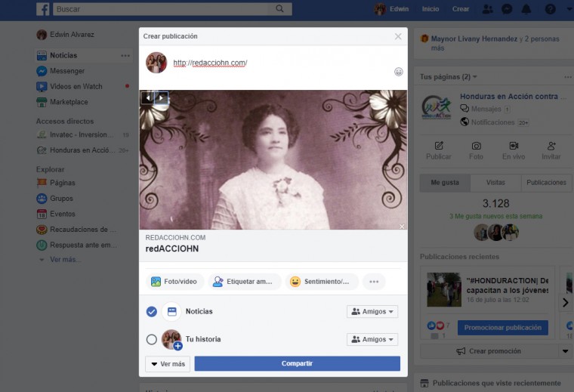The image size is (574, 392).
Task: Open more post options ellipsis button
Action: 374,282
